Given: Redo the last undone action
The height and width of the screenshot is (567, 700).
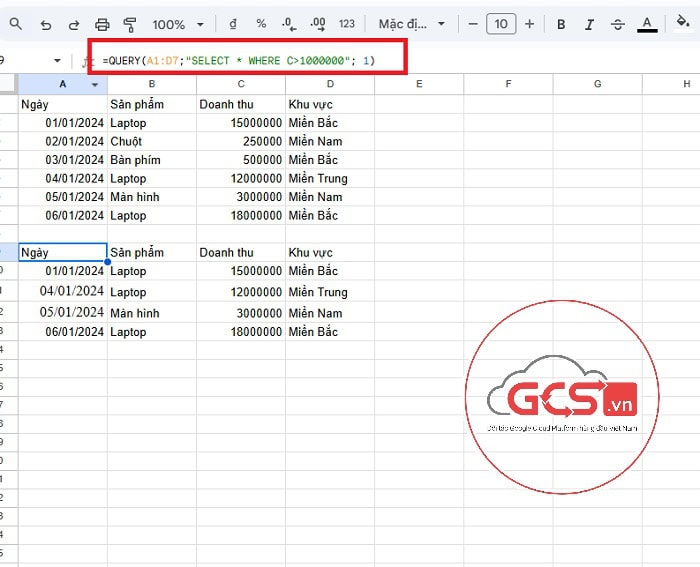Looking at the screenshot, I should click(x=73, y=24).
